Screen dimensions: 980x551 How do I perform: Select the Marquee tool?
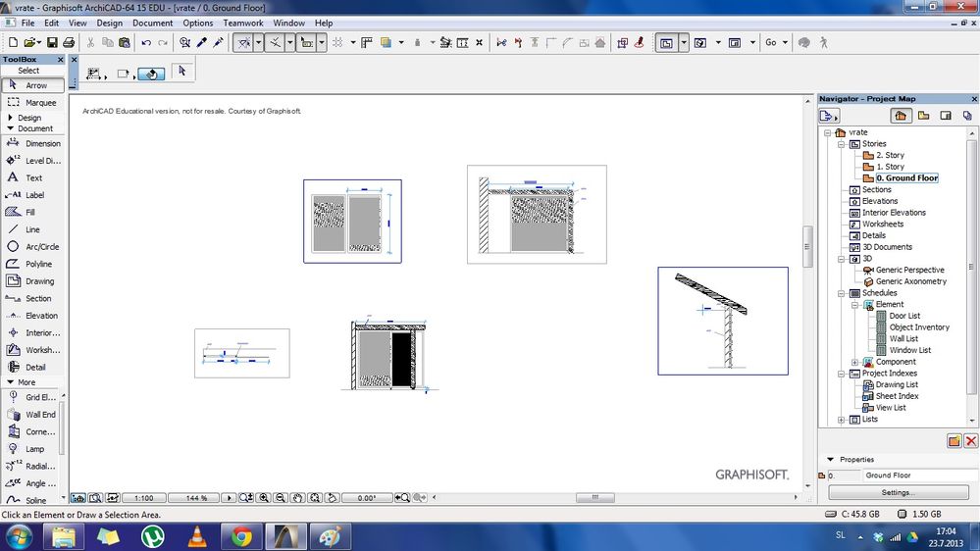33,102
